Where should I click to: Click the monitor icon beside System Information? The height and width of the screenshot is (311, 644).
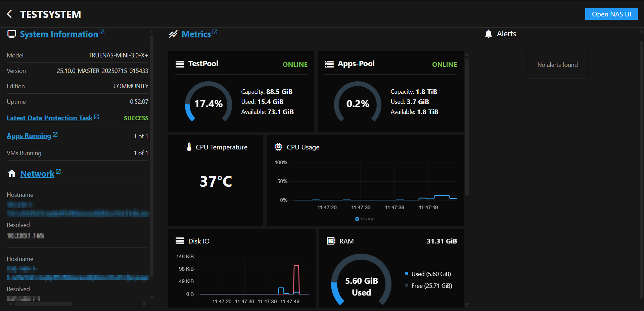pyautogui.click(x=12, y=34)
